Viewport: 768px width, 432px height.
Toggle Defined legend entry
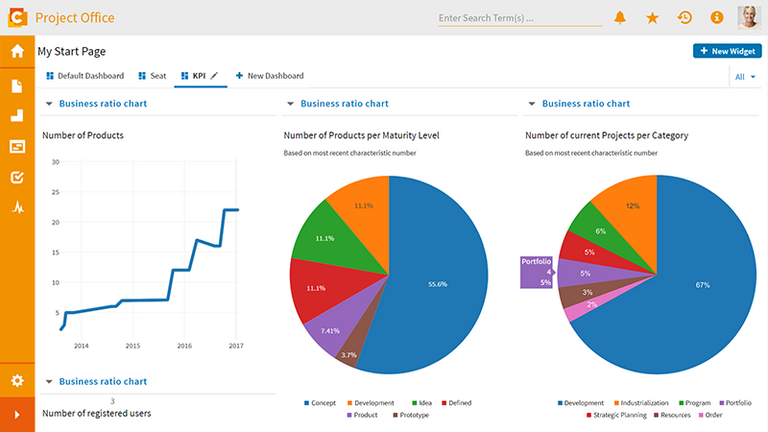point(456,403)
